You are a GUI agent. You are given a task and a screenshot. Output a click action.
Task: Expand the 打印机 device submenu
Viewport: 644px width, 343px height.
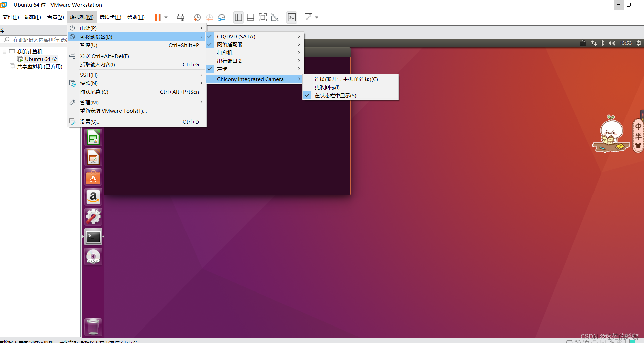(254, 53)
